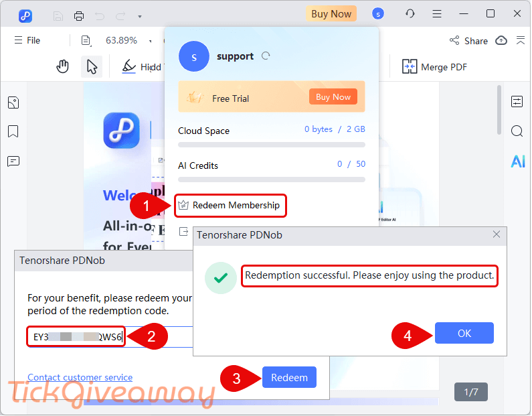Select the Hand tool
532x416 pixels.
[x=62, y=66]
